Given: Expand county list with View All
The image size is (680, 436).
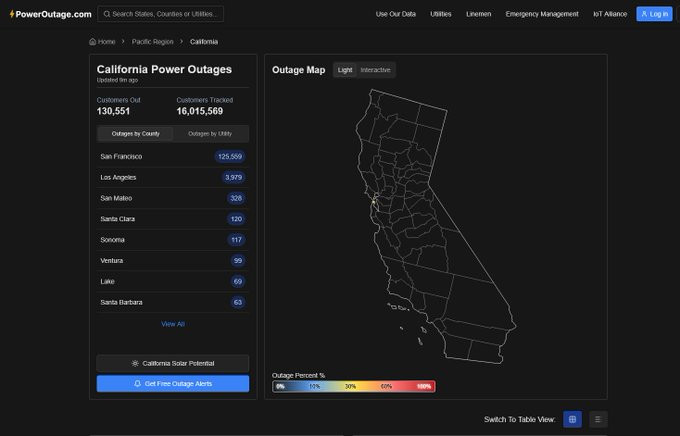Looking at the screenshot, I should click(x=173, y=324).
